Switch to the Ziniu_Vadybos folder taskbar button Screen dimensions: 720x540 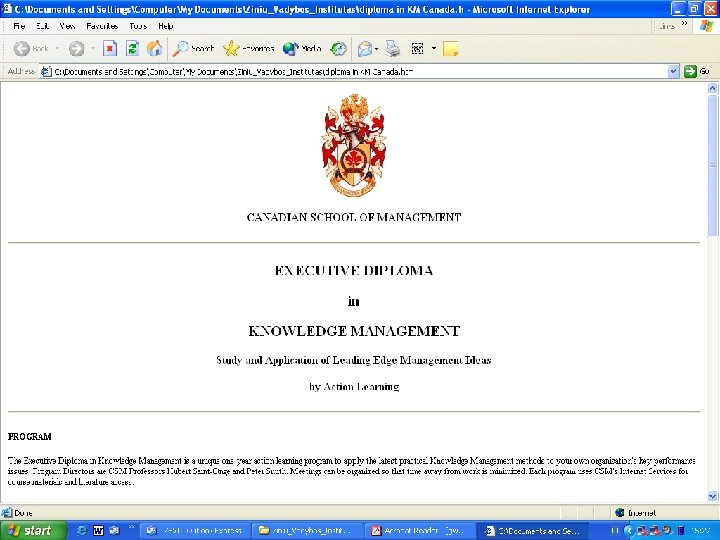[x=308, y=531]
